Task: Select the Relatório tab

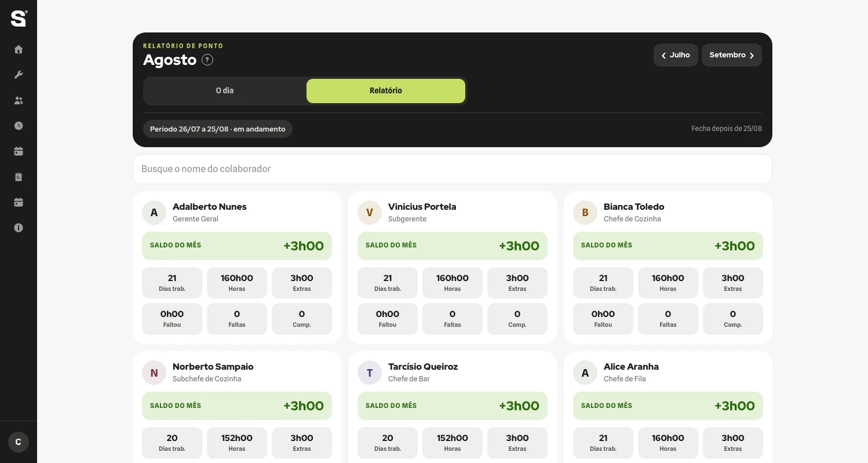Action: [386, 91]
